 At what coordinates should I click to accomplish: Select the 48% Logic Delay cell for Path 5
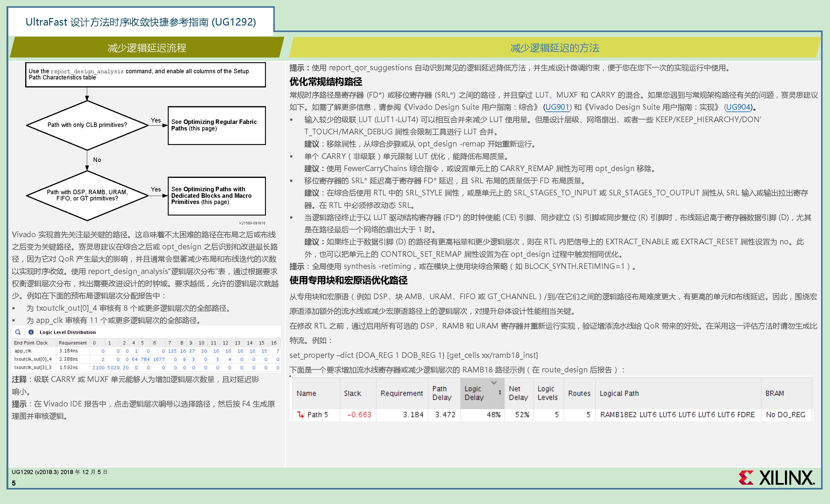coord(494,415)
